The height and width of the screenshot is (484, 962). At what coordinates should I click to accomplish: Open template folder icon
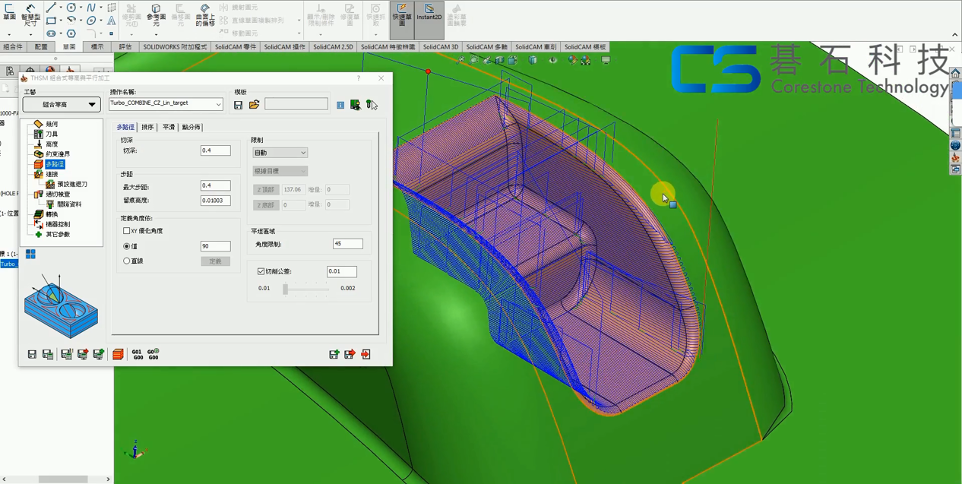pyautogui.click(x=254, y=105)
